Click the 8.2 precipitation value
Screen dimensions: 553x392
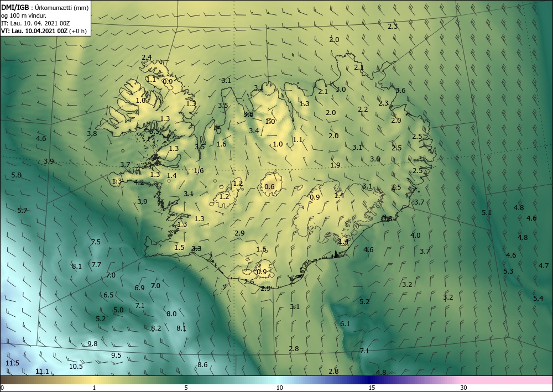(x=156, y=328)
